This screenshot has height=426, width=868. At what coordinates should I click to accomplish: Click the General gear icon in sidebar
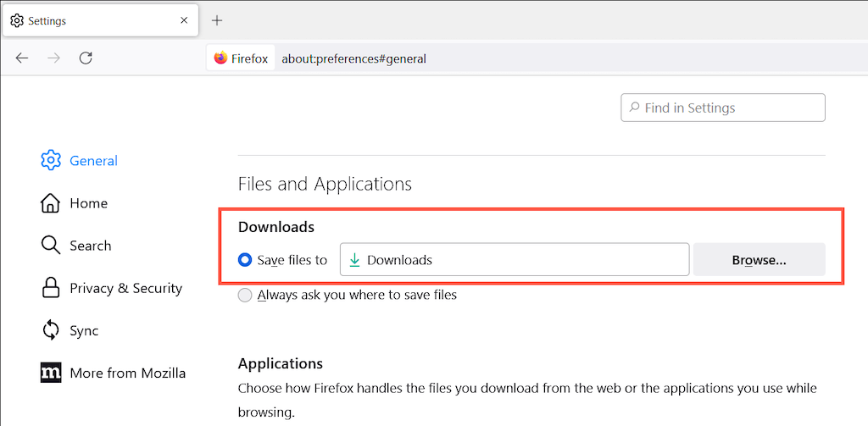pyautogui.click(x=51, y=160)
